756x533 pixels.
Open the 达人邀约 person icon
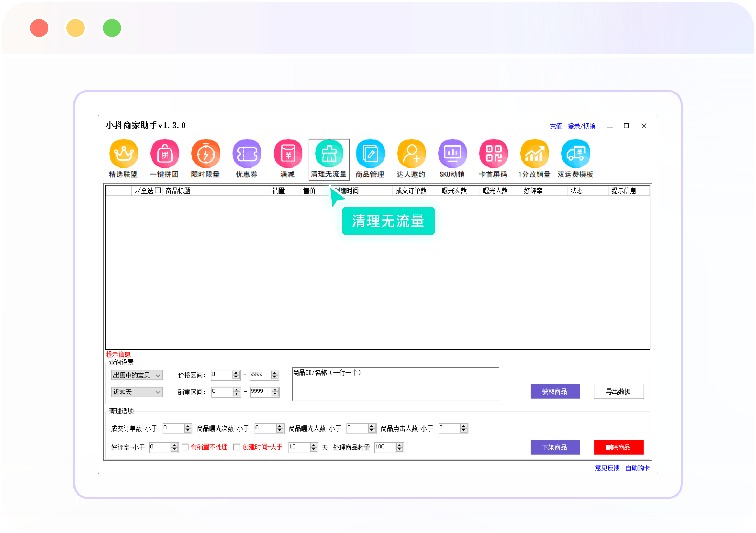coord(411,154)
